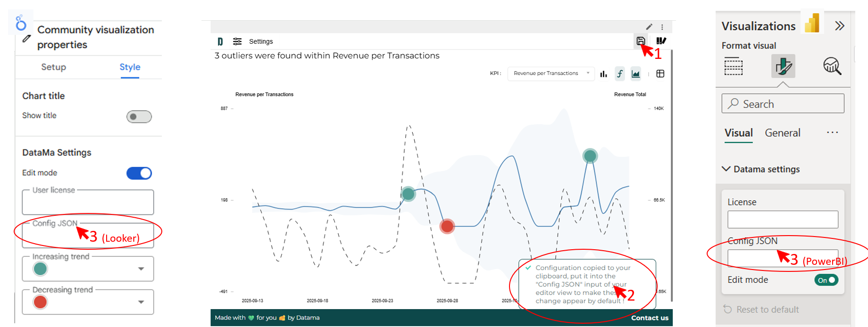Click the save configuration icon
This screenshot has width=868, height=327.
(640, 41)
